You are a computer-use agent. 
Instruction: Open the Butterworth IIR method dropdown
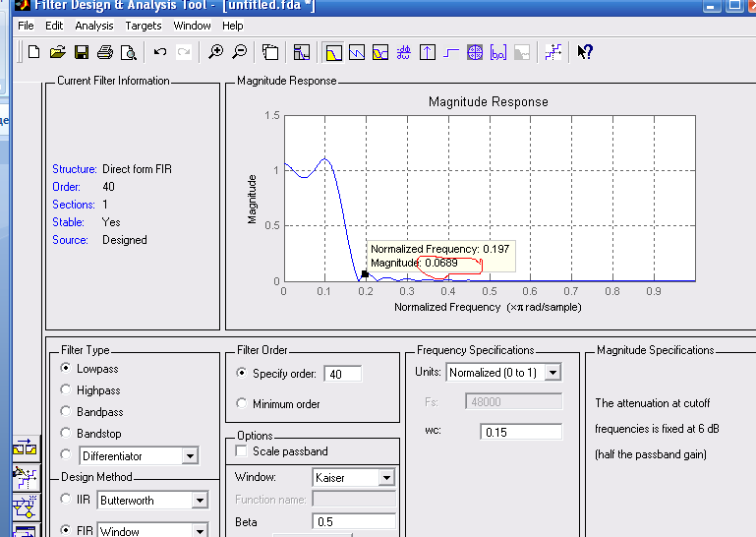[200, 501]
